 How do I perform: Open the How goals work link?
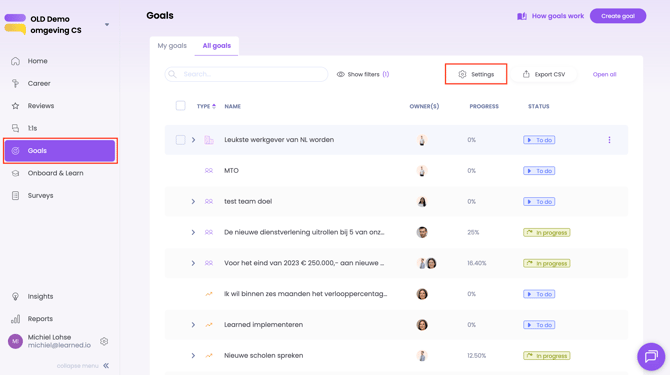coord(550,16)
